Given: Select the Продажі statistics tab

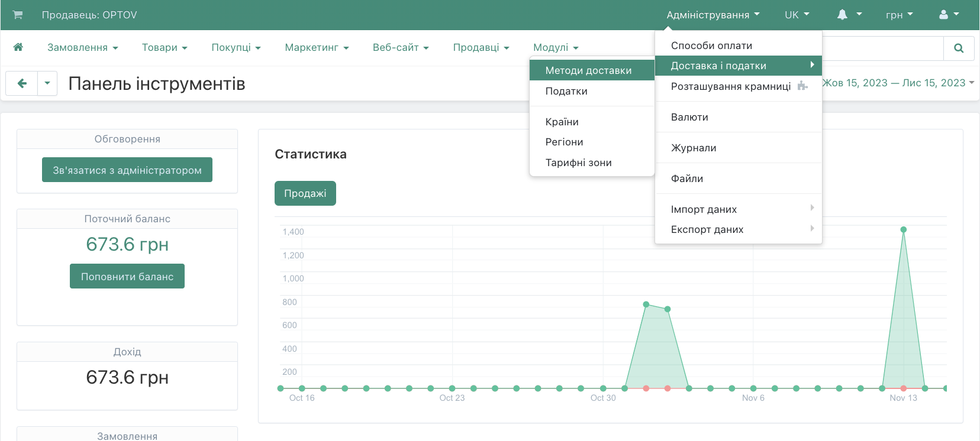Looking at the screenshot, I should (305, 193).
